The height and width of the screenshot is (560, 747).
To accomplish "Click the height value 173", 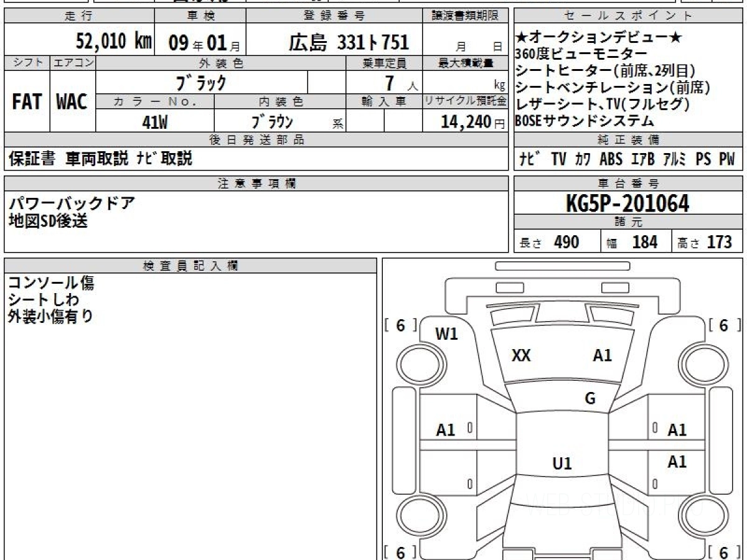I will (x=719, y=242).
